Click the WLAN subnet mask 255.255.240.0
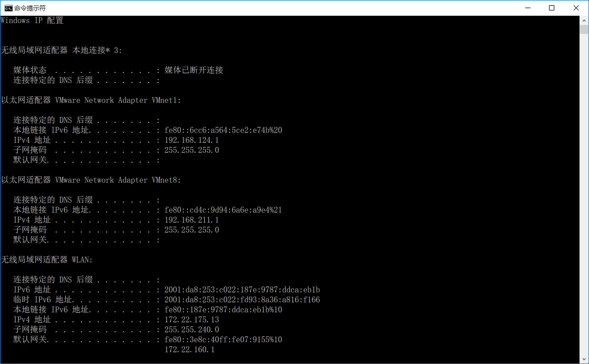This screenshot has width=589, height=364. [x=192, y=330]
